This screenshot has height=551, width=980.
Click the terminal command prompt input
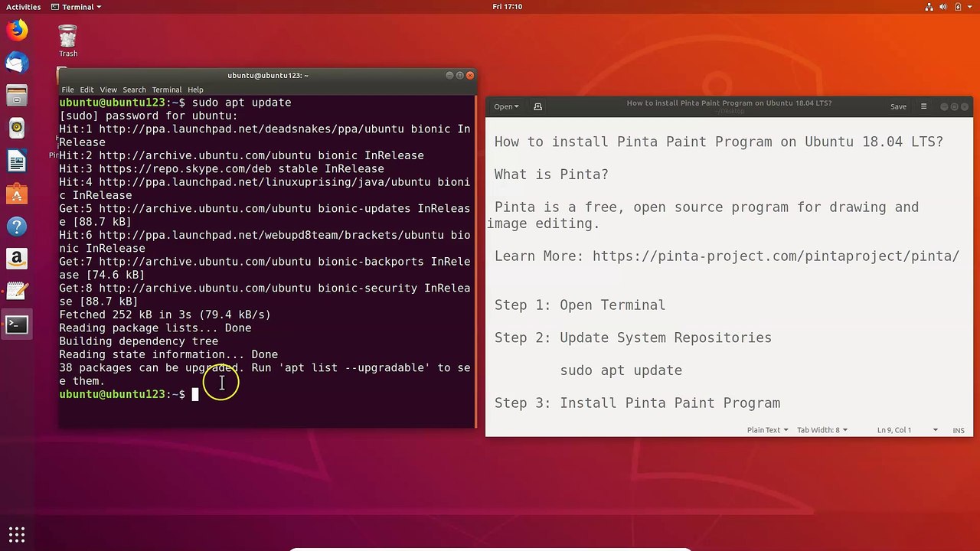point(195,394)
